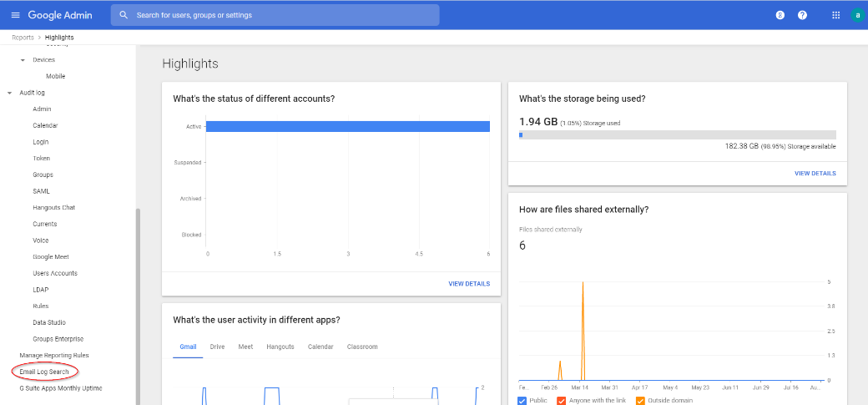Toggle Anyone with the link checkbox
This screenshot has height=405, width=868.
coord(561,401)
